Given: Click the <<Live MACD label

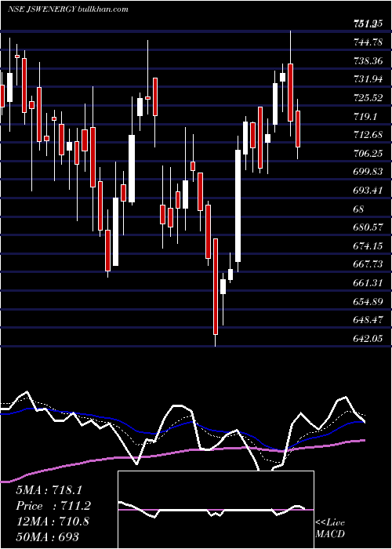Looking at the screenshot, I should [330, 528].
